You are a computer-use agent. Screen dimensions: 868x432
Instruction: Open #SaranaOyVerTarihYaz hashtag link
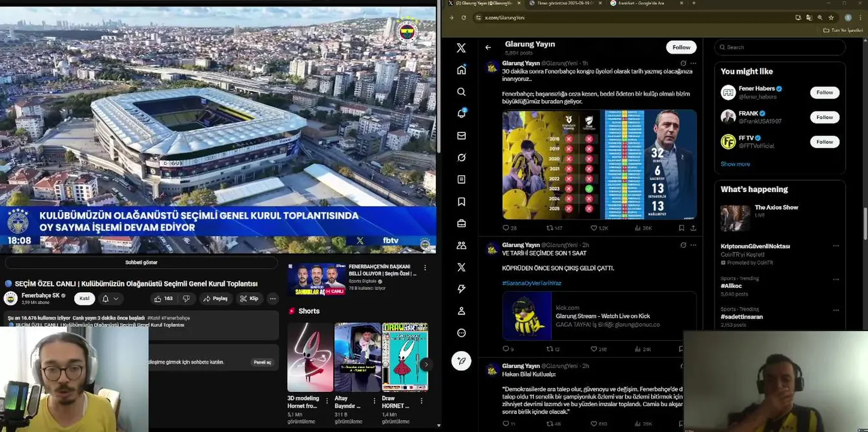point(531,283)
